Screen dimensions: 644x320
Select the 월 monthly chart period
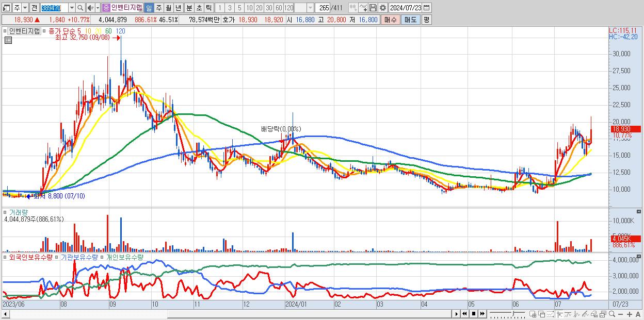pyautogui.click(x=168, y=8)
